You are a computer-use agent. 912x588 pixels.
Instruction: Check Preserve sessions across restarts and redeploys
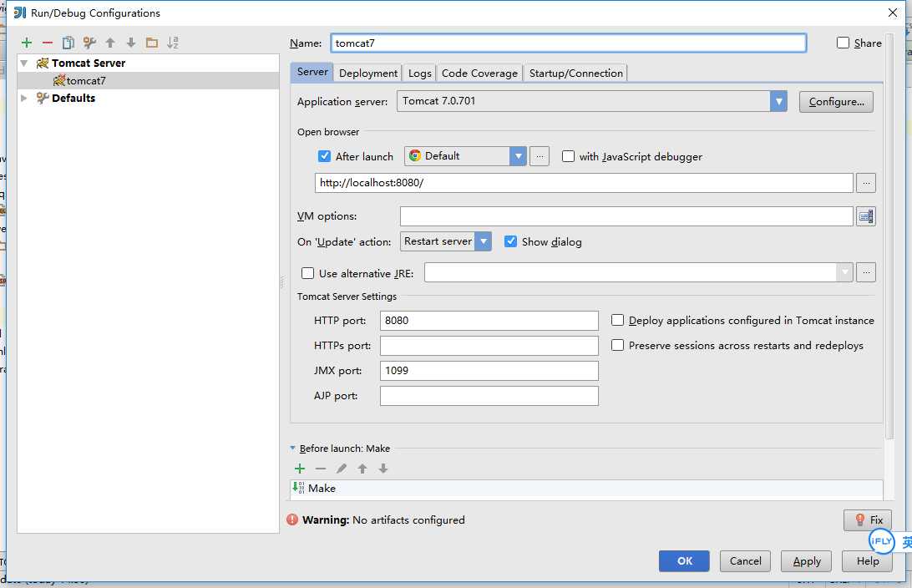point(618,345)
